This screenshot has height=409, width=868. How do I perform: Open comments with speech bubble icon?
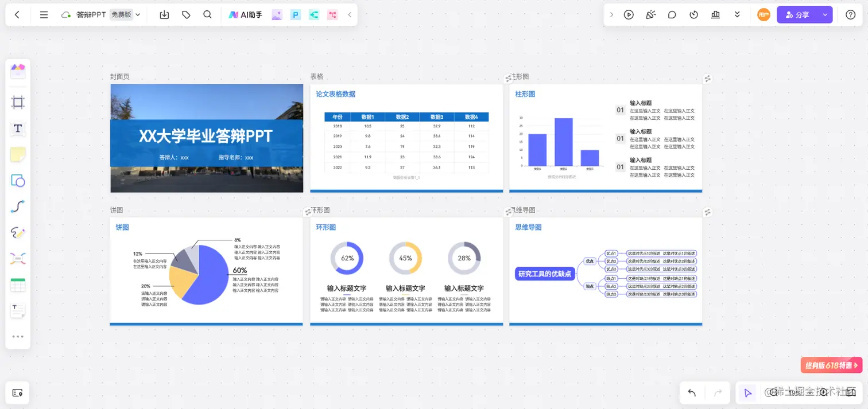tap(672, 15)
